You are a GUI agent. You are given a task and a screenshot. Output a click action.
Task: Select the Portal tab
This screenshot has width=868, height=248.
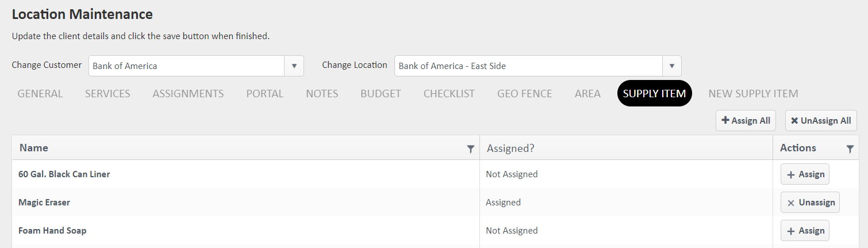tap(264, 94)
